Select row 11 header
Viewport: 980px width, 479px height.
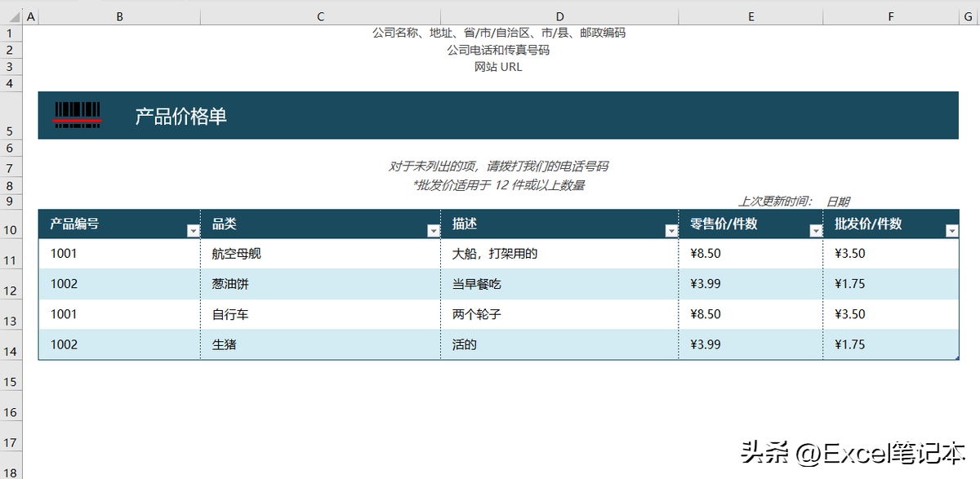click(x=11, y=254)
